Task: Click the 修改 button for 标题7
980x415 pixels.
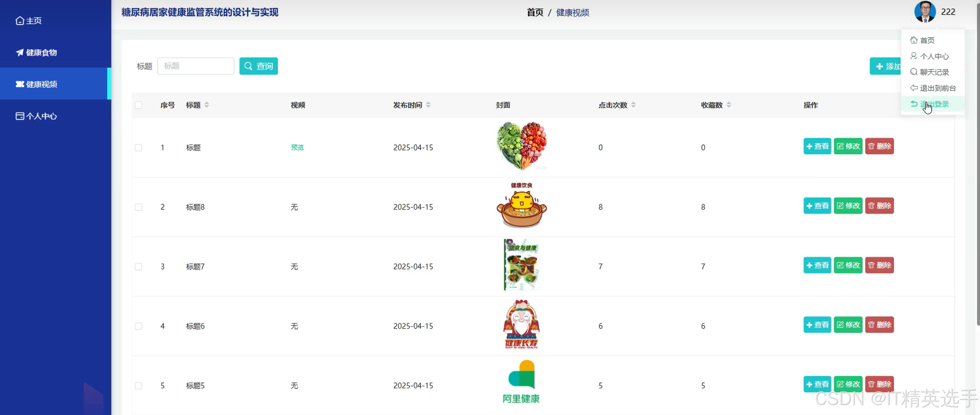Action: 848,265
